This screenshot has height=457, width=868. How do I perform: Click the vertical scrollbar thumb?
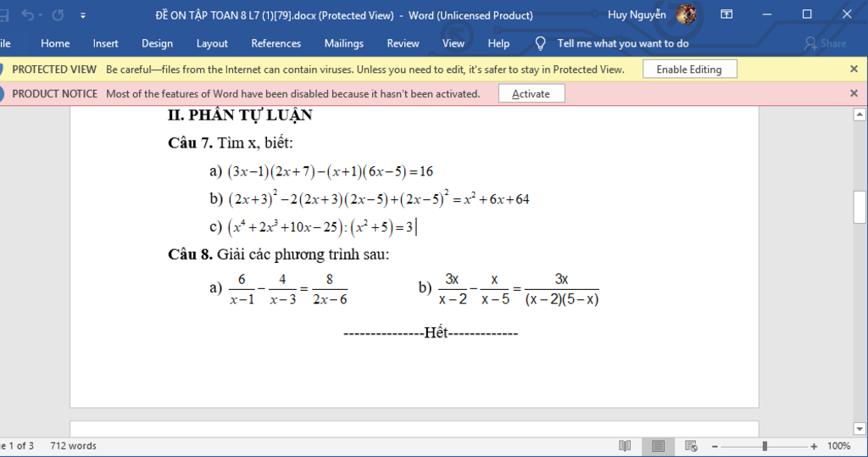tap(860, 207)
